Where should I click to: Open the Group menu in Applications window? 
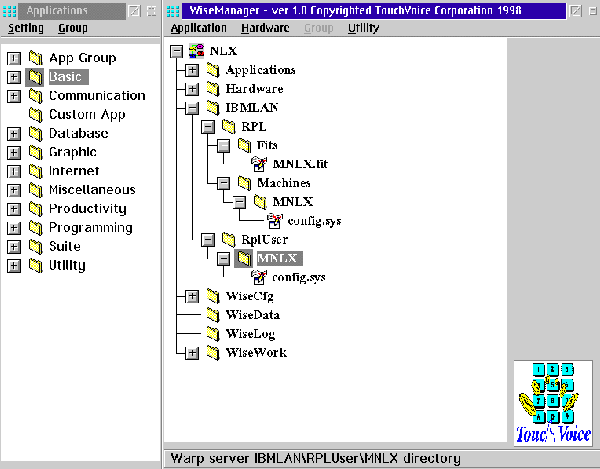click(x=73, y=28)
